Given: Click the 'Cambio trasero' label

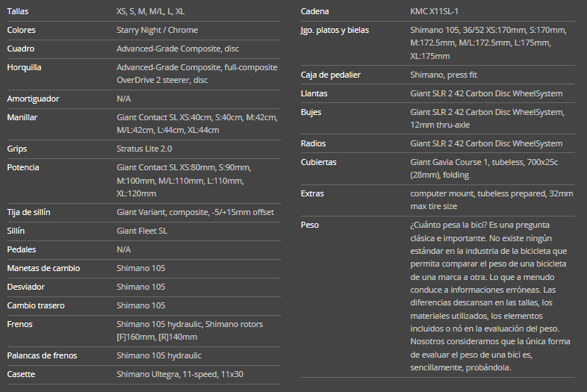Looking at the screenshot, I should click(x=36, y=306).
